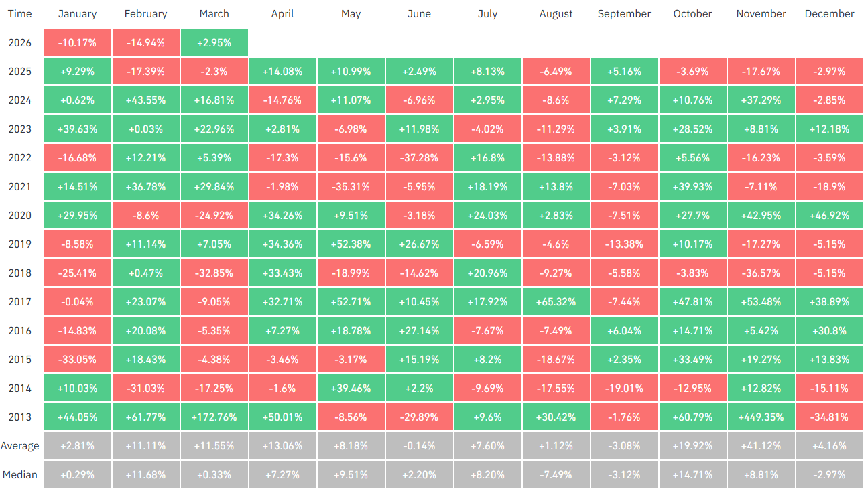Click the Time column header

20,14
